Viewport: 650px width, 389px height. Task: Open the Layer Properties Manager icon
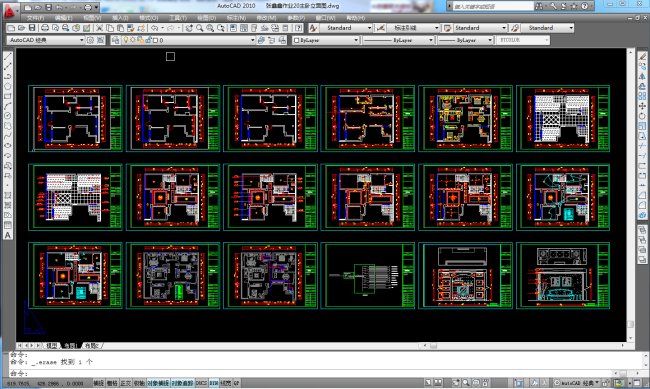coord(115,40)
